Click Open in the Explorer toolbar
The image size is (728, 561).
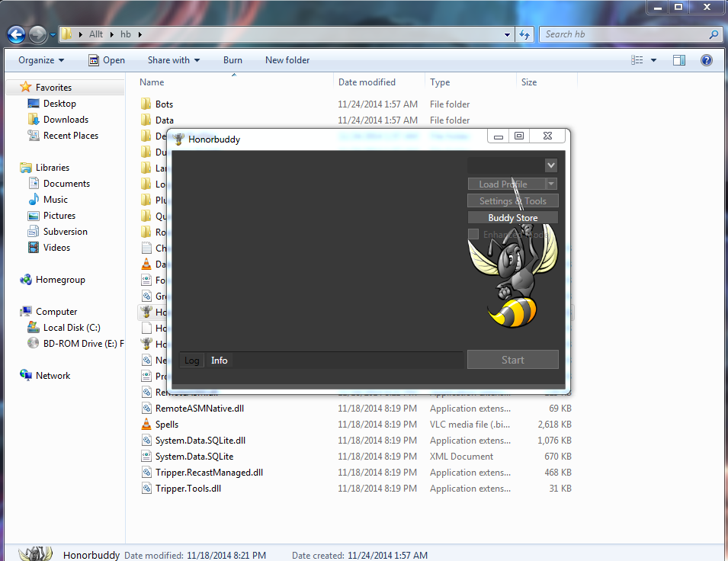[x=107, y=60]
